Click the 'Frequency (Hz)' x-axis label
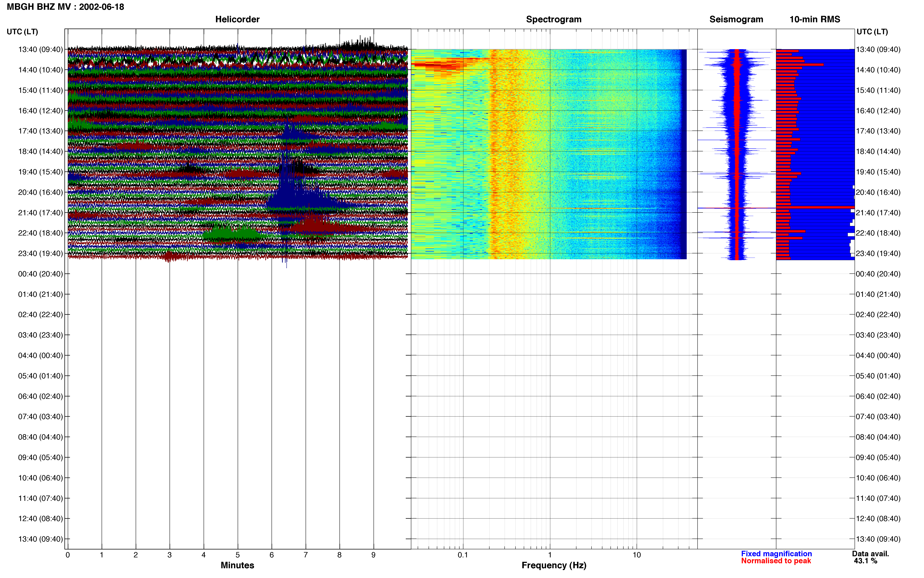This screenshot has height=578, width=924. pos(554,565)
